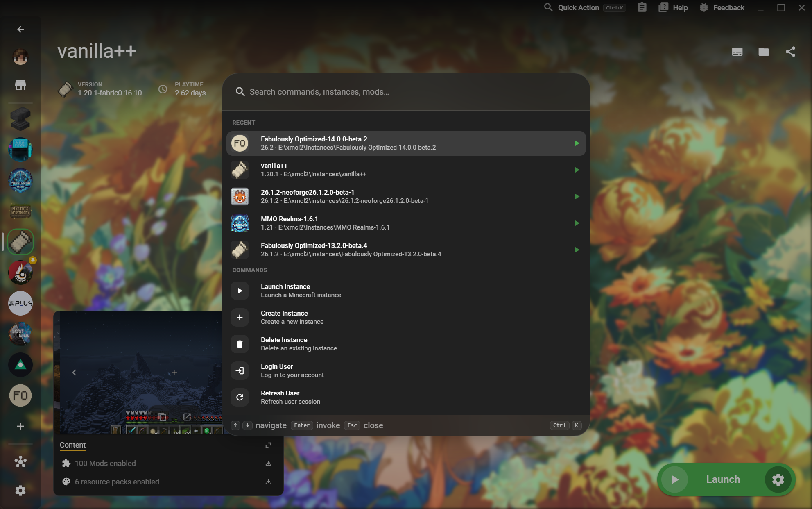This screenshot has height=509, width=812.
Task: Click the 100 Mods enabled row
Action: pyautogui.click(x=168, y=464)
